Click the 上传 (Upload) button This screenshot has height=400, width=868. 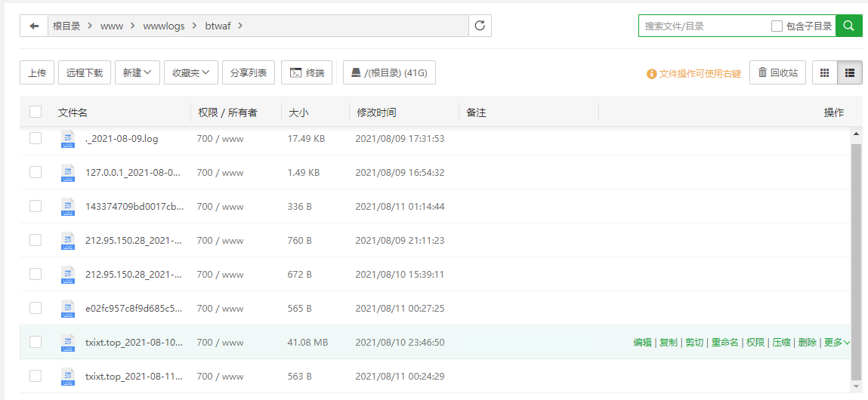(x=37, y=72)
